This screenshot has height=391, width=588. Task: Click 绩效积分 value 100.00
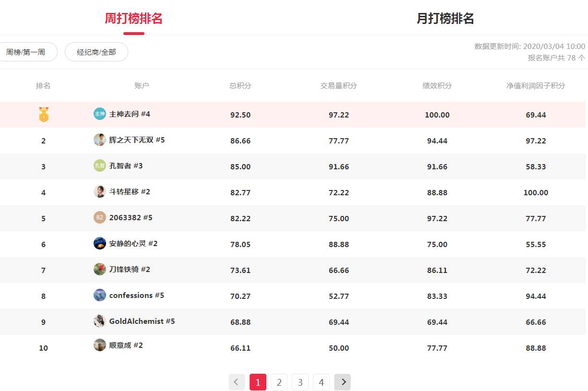click(437, 115)
